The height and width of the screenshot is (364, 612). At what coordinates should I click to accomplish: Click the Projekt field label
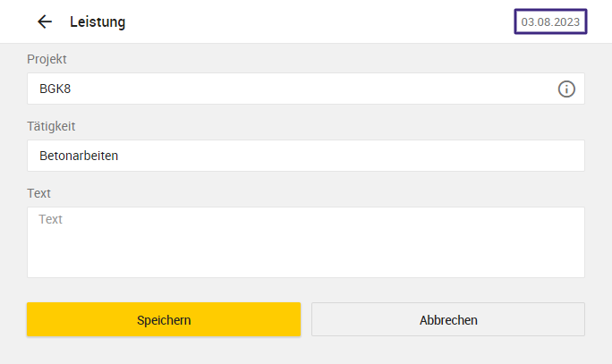tap(47, 59)
